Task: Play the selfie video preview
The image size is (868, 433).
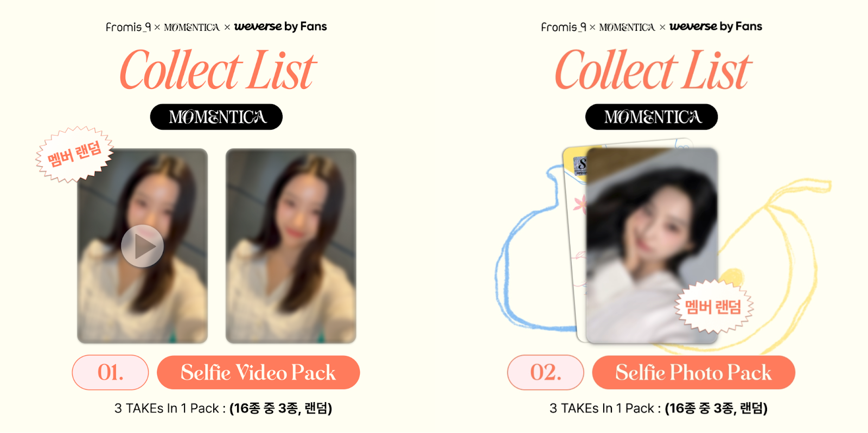Action: point(142,246)
